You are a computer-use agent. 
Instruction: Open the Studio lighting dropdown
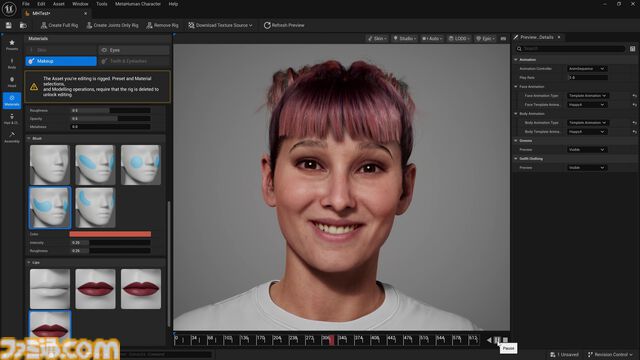click(x=404, y=38)
